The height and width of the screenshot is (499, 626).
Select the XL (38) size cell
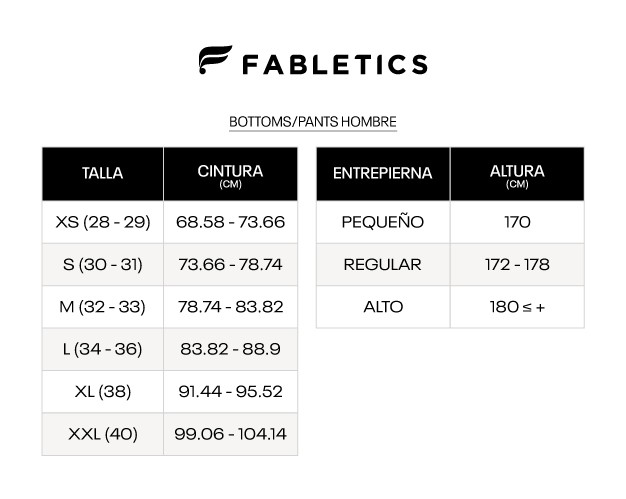(x=102, y=392)
